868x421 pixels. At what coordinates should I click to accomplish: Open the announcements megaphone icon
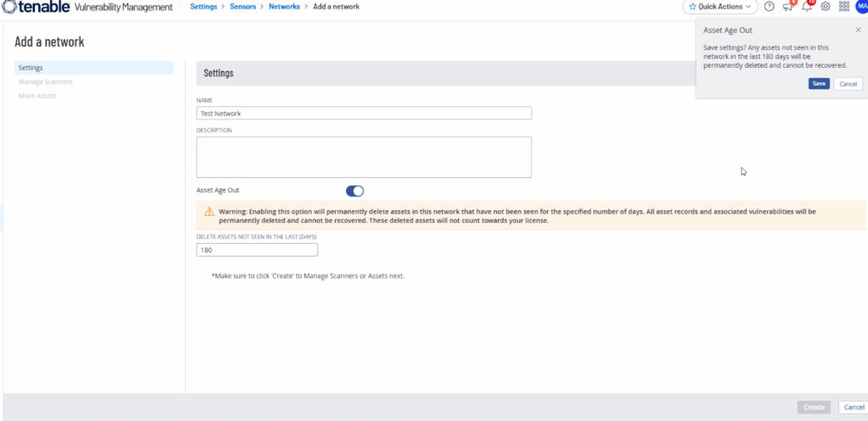(787, 7)
